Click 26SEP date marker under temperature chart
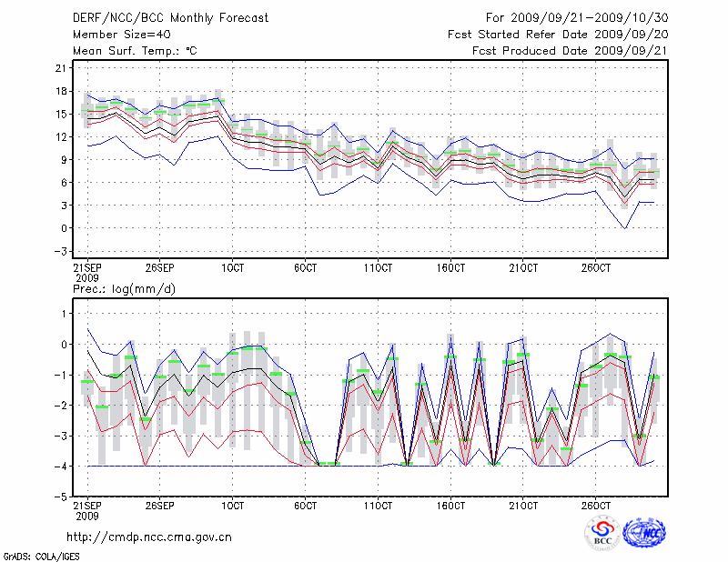Image resolution: width=728 pixels, height=562 pixels. coord(159,267)
